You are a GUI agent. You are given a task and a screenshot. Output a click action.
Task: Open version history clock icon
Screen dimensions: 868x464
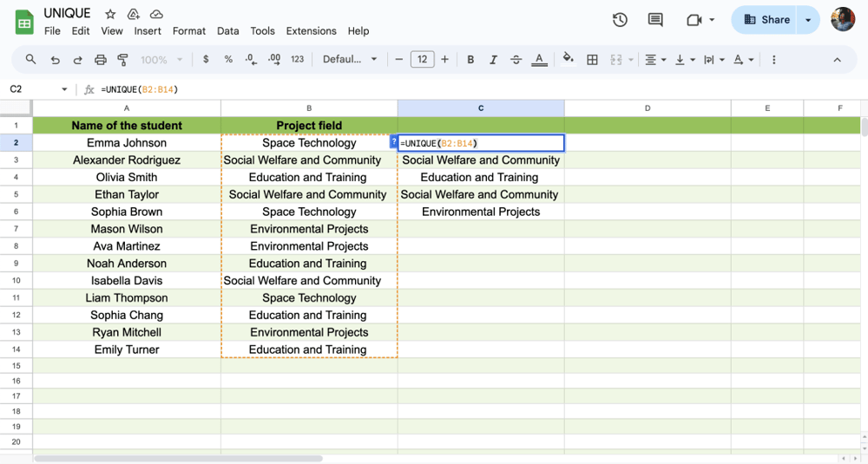tap(620, 20)
